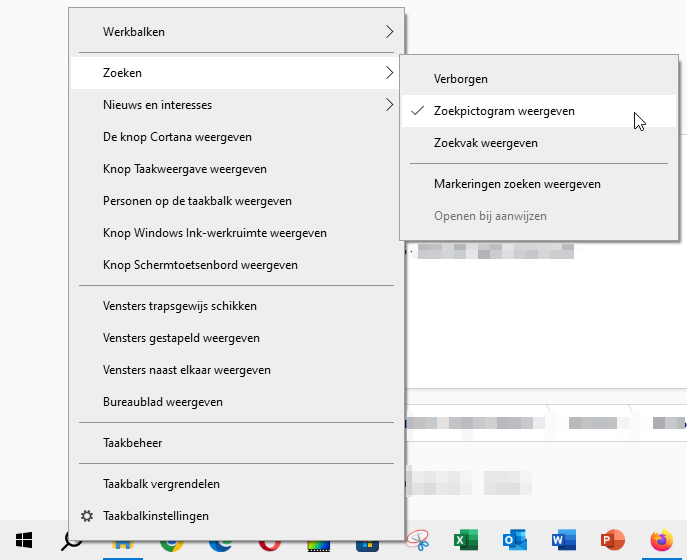Image resolution: width=687 pixels, height=560 pixels.
Task: Enable Knop Taakweergave weergeven
Action: (x=184, y=169)
